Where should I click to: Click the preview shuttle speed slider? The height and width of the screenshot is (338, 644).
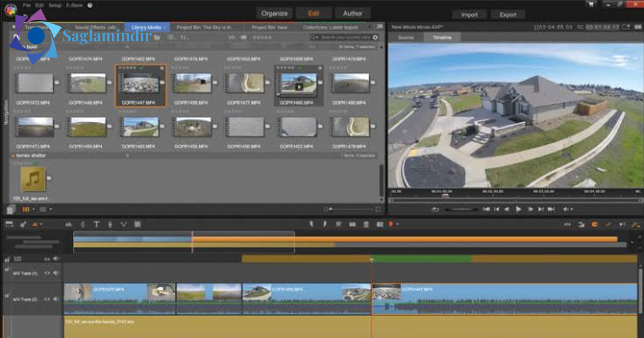[462, 209]
